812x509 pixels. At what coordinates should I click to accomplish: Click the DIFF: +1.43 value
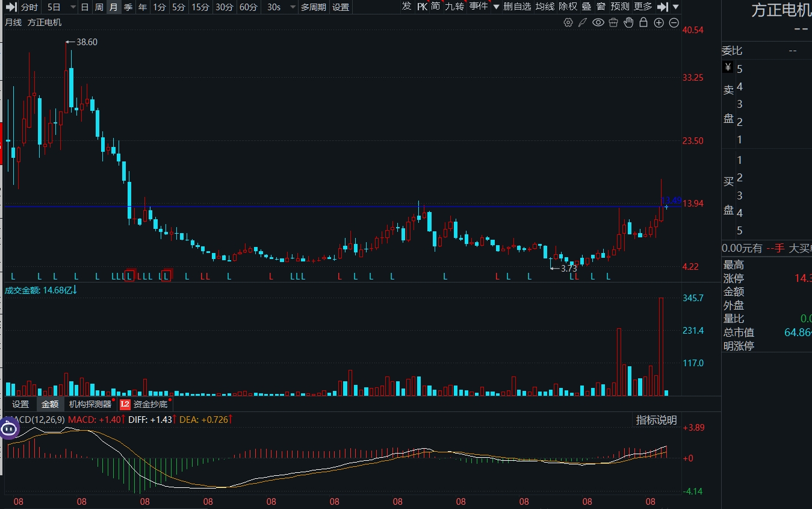pyautogui.click(x=150, y=419)
